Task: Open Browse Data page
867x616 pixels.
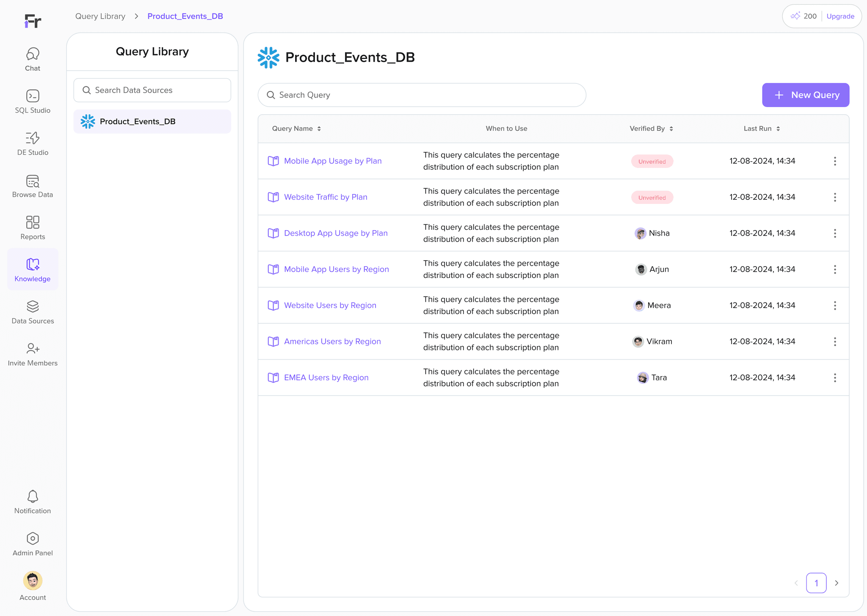Action: coord(33,186)
